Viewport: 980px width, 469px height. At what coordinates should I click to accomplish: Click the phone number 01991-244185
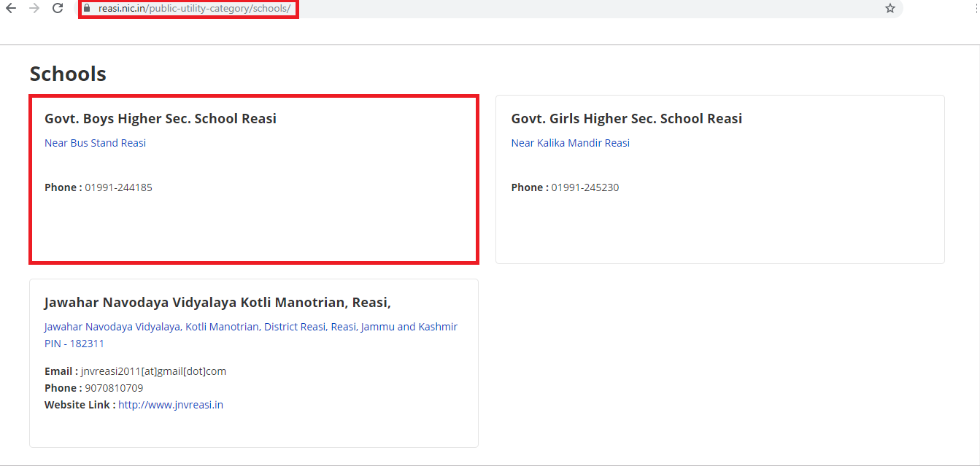point(118,187)
